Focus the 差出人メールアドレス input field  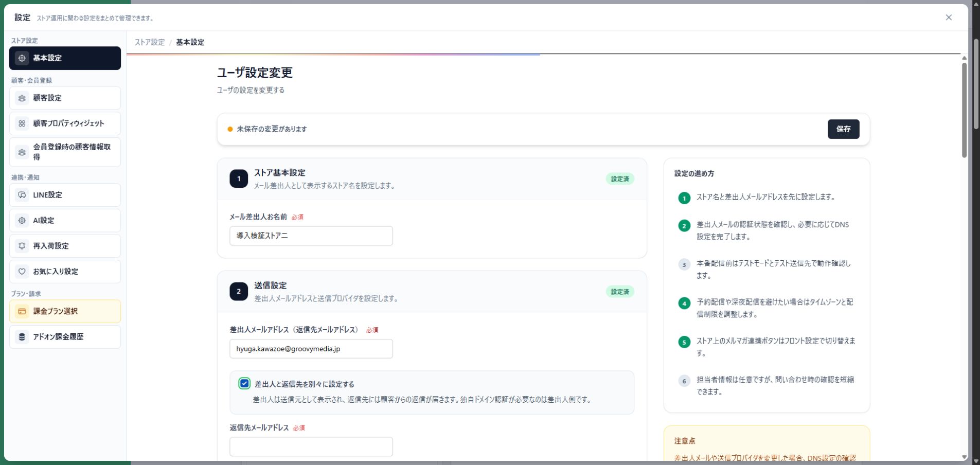311,349
